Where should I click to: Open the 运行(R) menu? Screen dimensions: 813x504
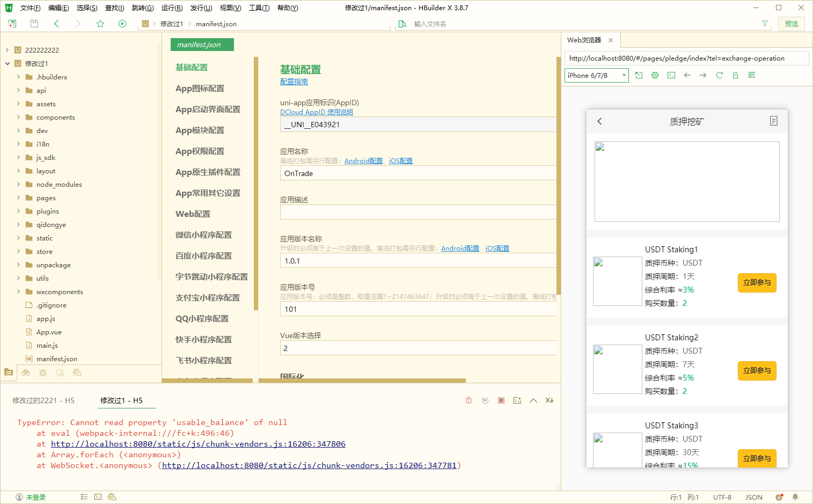click(x=172, y=8)
